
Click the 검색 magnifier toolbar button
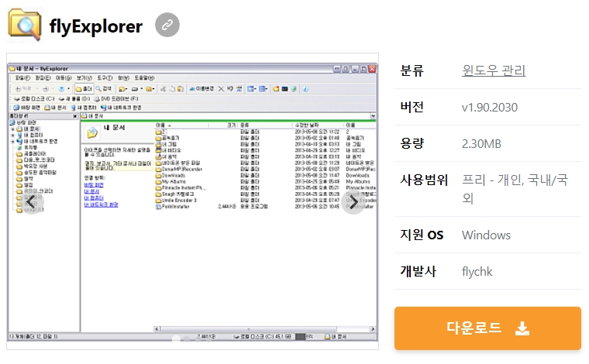click(x=104, y=89)
